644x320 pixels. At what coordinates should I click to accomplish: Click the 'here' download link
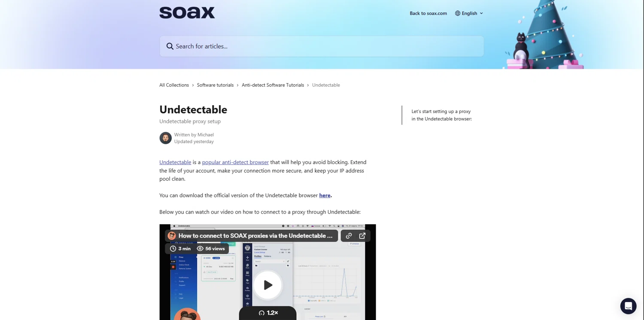tap(325, 195)
